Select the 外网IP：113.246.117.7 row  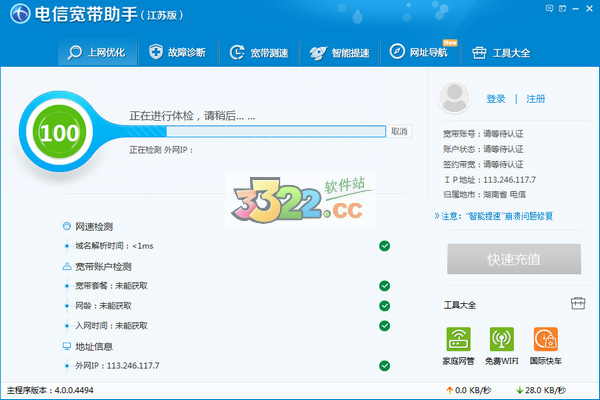(227, 366)
